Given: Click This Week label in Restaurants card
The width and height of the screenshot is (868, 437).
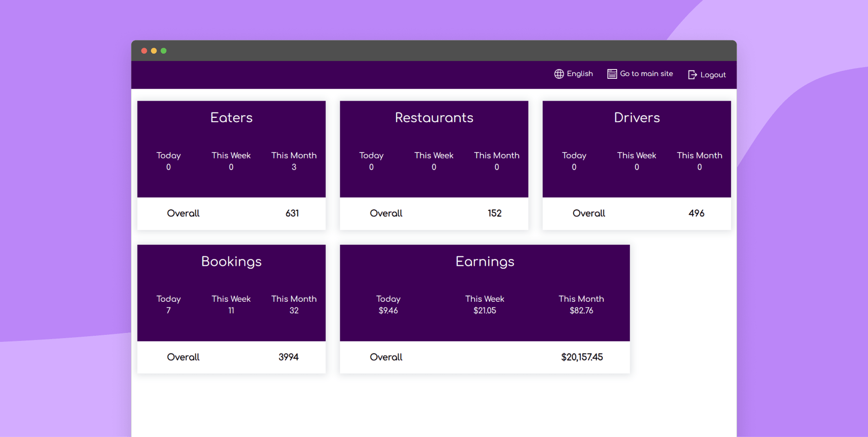Looking at the screenshot, I should pos(434,155).
